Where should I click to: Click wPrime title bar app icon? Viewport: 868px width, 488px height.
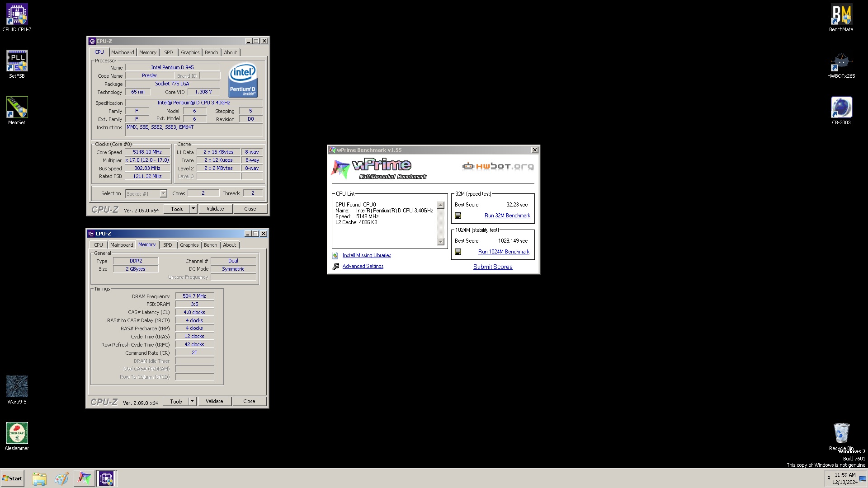tap(333, 150)
